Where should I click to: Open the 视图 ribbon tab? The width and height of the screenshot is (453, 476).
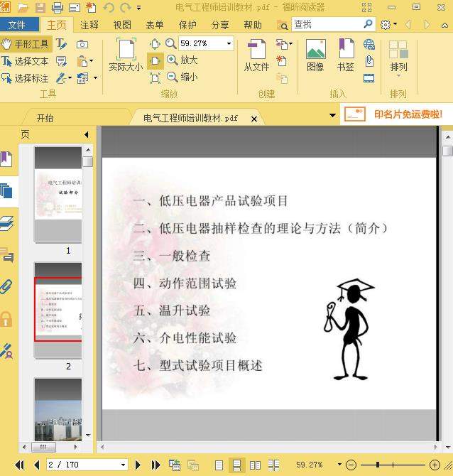pyautogui.click(x=122, y=25)
